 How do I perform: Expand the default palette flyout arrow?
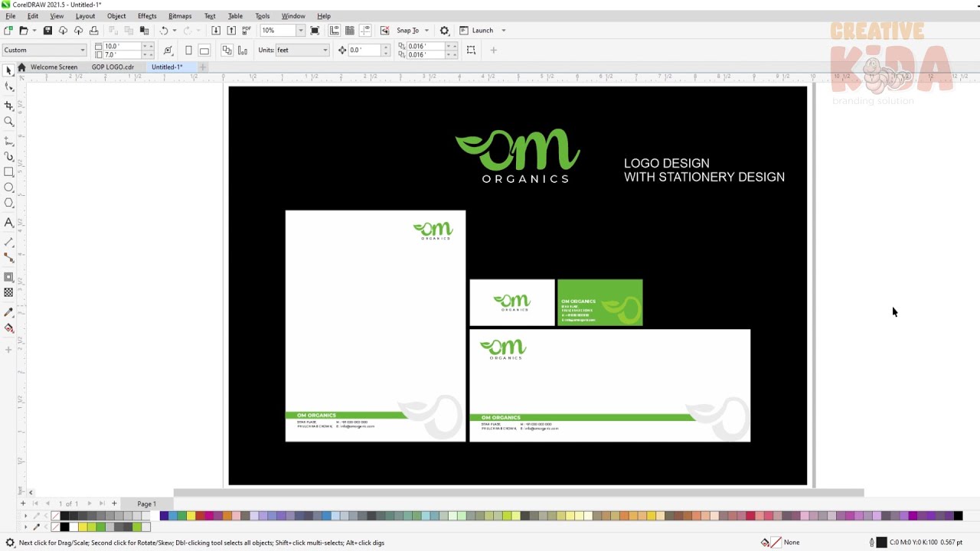click(x=26, y=516)
